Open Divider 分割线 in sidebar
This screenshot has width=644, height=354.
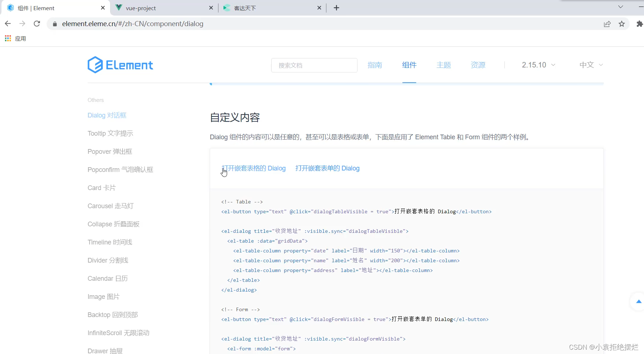pyautogui.click(x=108, y=260)
